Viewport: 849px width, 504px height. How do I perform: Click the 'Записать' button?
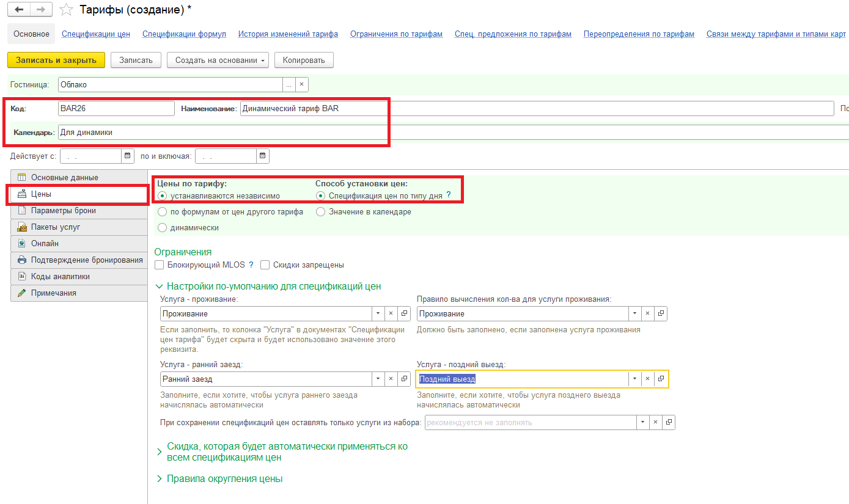(136, 60)
